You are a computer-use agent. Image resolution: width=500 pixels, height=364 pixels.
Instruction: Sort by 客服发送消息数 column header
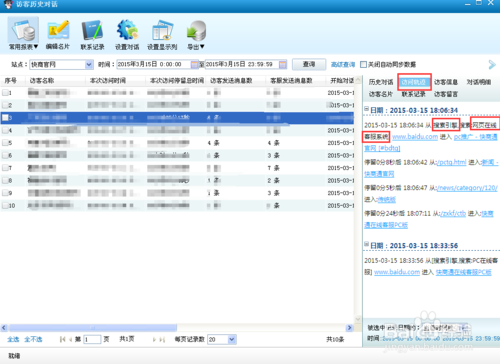(x=291, y=81)
